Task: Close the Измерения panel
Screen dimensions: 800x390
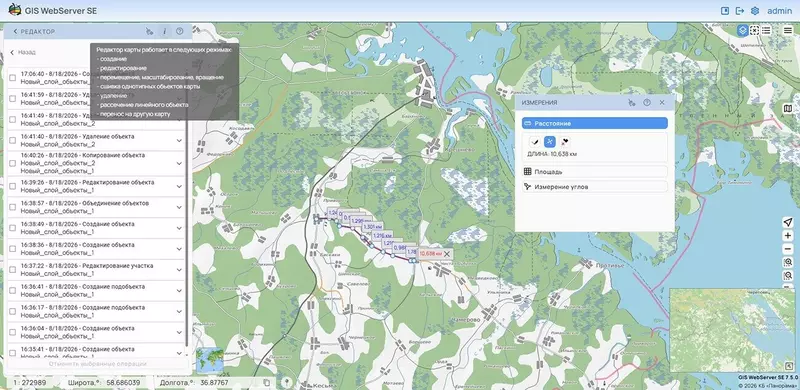Action: (x=662, y=103)
